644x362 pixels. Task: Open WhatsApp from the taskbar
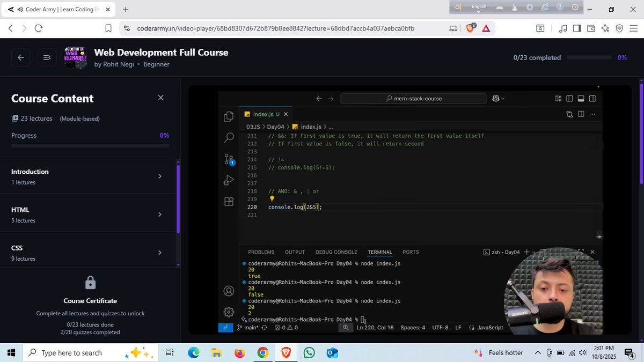coord(309,353)
